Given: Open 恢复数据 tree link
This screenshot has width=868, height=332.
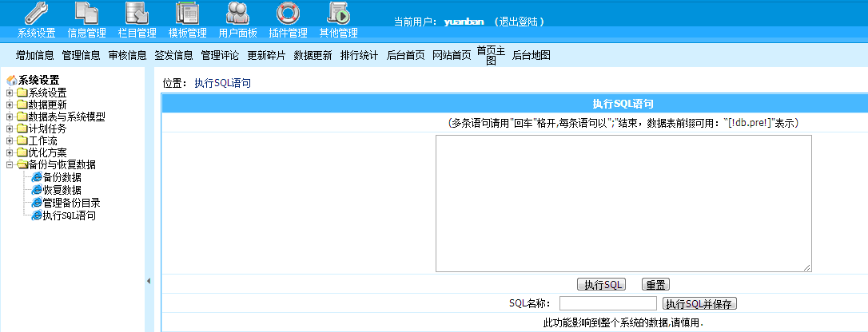Looking at the screenshot, I should (x=62, y=190).
